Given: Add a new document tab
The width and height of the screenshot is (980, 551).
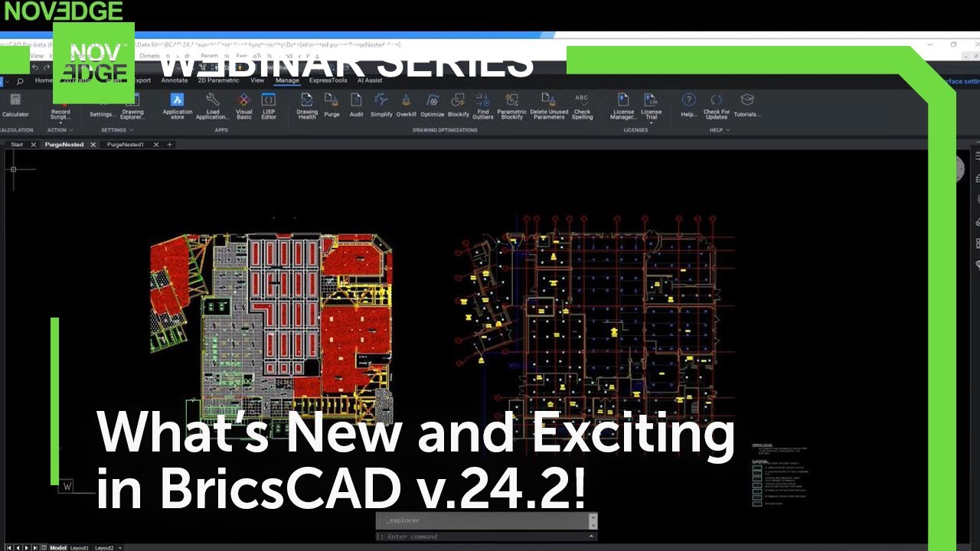Looking at the screenshot, I should [x=170, y=145].
